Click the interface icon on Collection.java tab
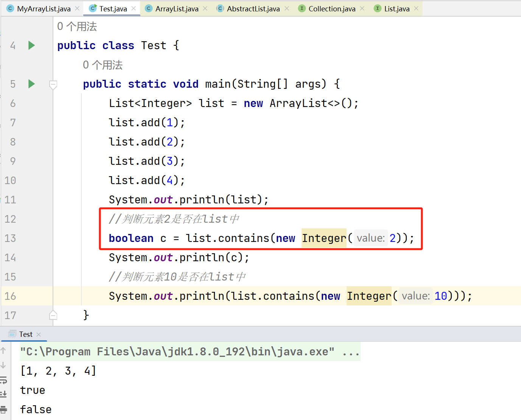The image size is (521, 420). [x=302, y=8]
